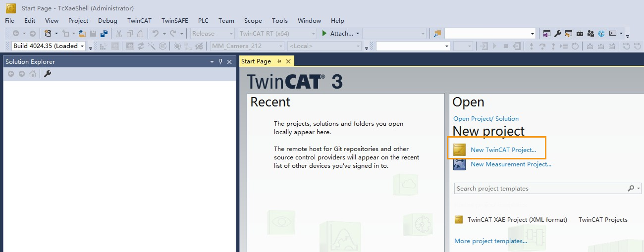Click the Open File folder icon
Image resolution: width=644 pixels, height=252 pixels.
[82, 34]
